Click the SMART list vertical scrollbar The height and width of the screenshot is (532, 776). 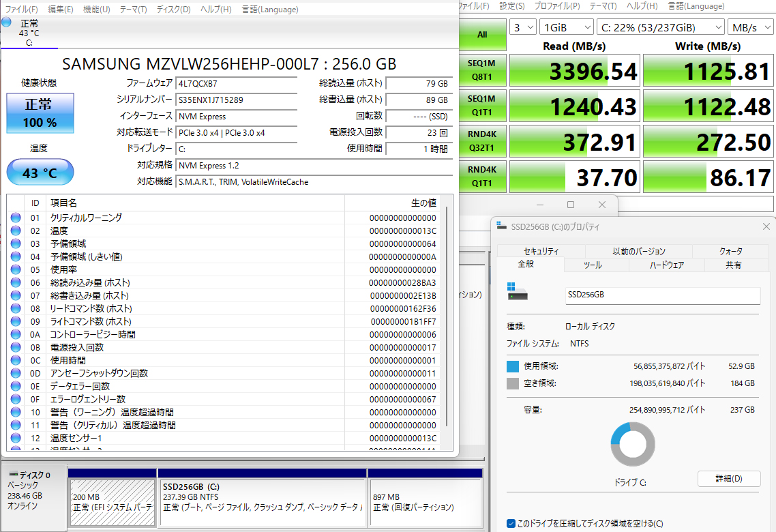coord(447,316)
